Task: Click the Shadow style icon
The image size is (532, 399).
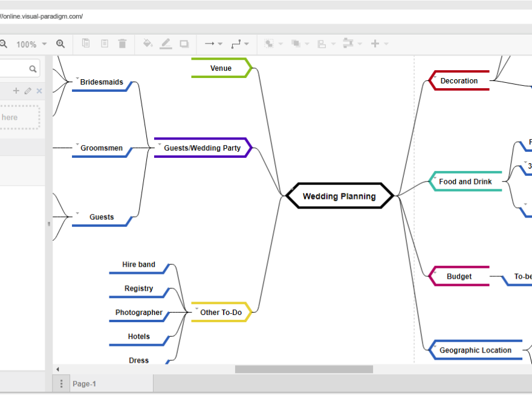Action: click(184, 44)
